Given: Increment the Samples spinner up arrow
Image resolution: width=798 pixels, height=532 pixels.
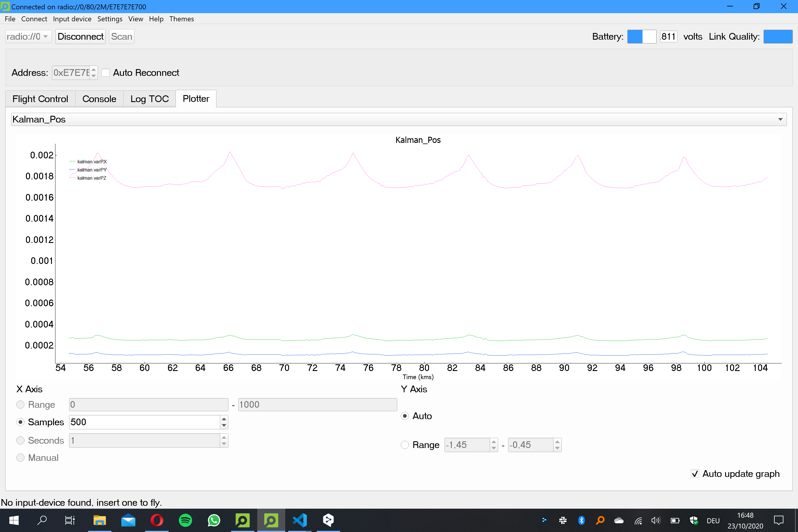Looking at the screenshot, I should (x=224, y=419).
